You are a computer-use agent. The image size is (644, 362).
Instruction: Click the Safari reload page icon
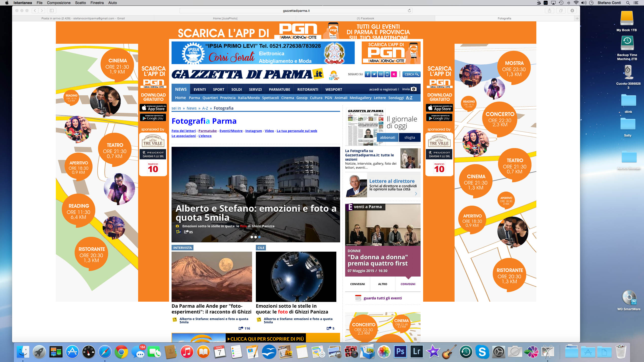(x=409, y=11)
